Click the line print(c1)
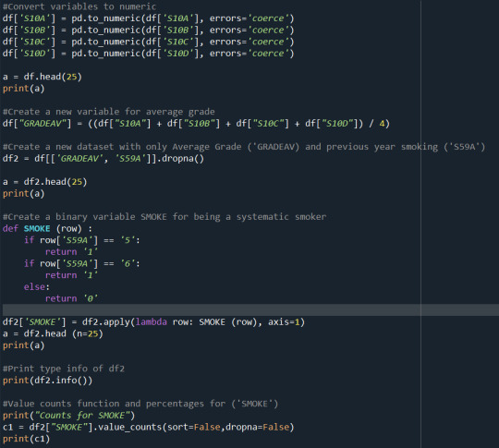499x448 pixels. (x=27, y=439)
